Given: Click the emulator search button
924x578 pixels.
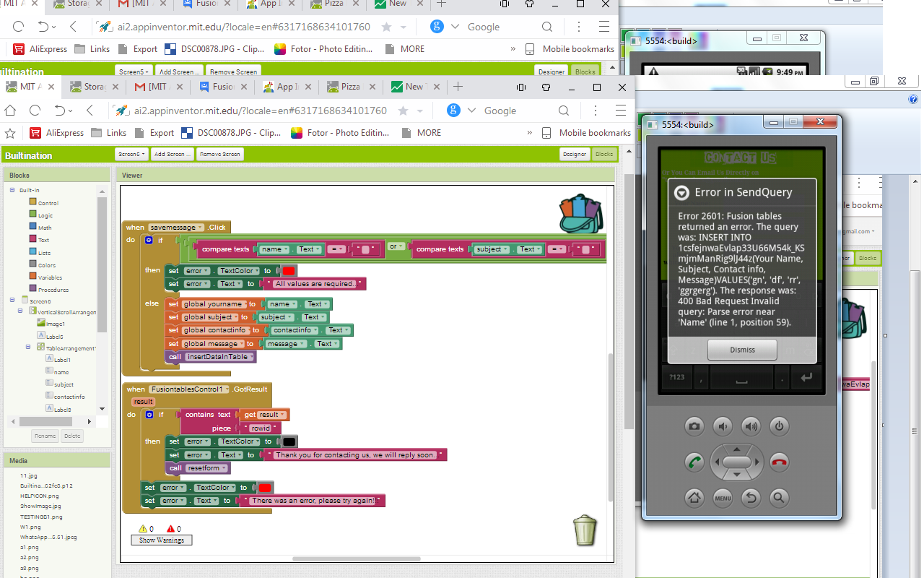Looking at the screenshot, I should click(x=779, y=497).
